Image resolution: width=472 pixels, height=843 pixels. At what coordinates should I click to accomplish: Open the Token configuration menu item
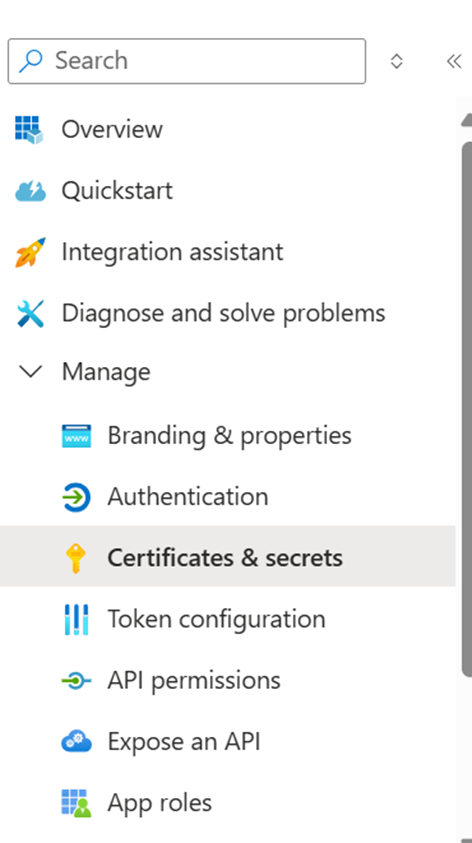(x=227, y=619)
